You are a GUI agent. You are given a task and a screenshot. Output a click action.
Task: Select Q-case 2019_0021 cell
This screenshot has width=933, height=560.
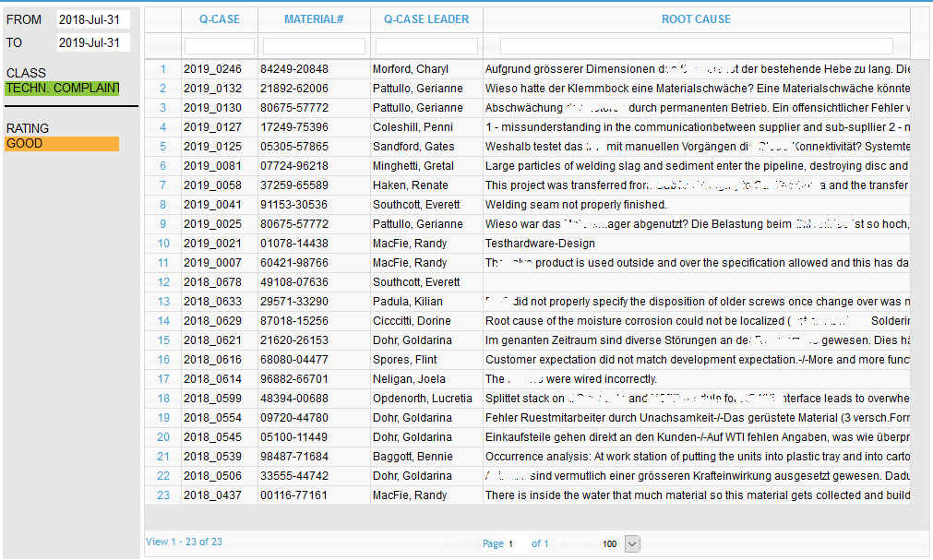(220, 244)
